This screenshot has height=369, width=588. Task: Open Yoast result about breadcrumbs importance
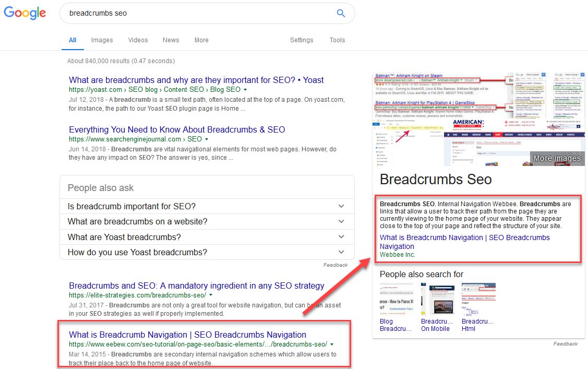click(x=196, y=80)
